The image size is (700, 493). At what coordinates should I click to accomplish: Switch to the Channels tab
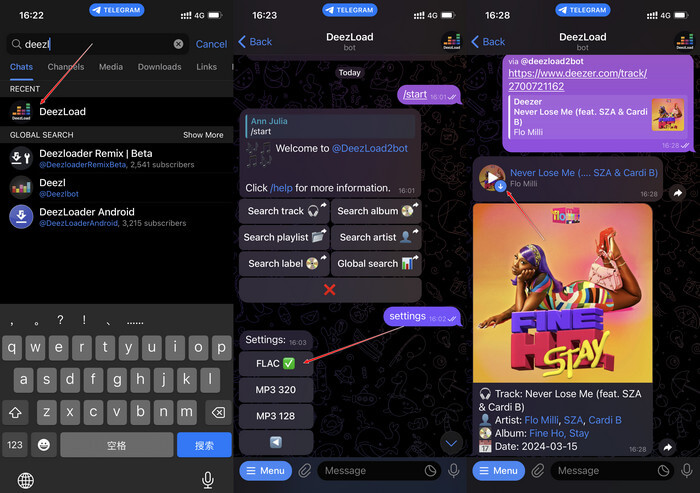[x=66, y=67]
